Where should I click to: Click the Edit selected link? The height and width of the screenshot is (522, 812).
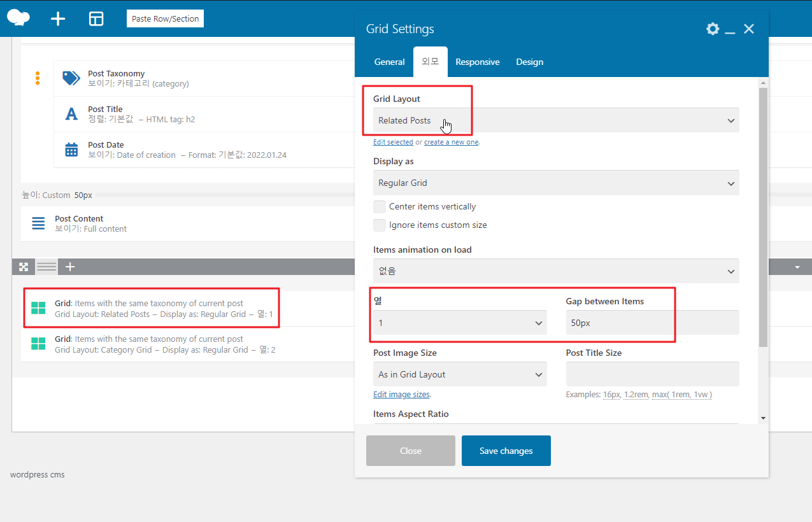[x=393, y=142]
